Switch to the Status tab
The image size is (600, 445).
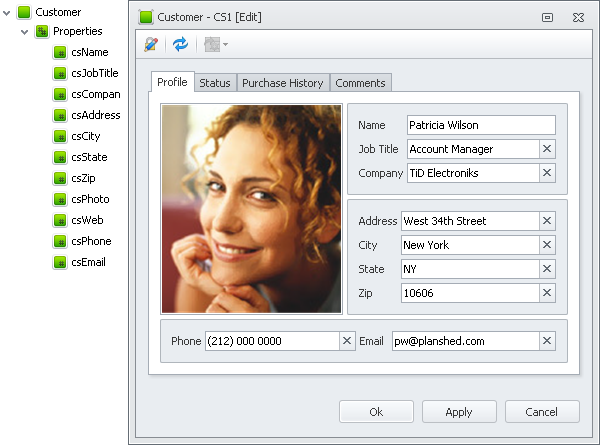pos(214,83)
